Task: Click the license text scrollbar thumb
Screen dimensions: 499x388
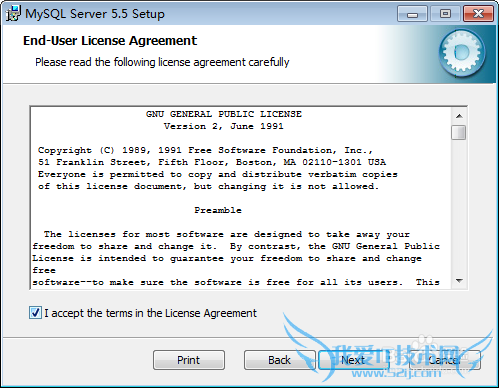Action: (x=459, y=132)
